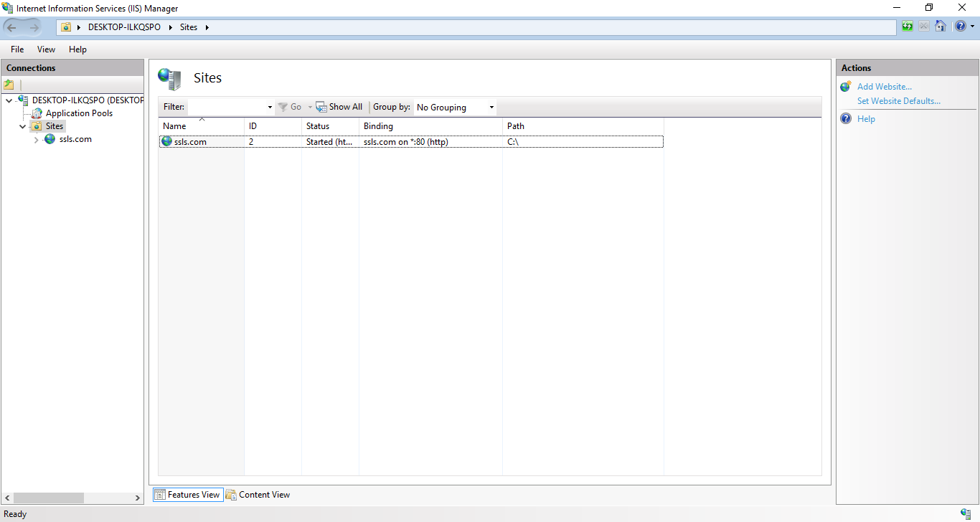The image size is (980, 522).
Task: Open the Group by No Grouping dropdown
Action: click(455, 107)
